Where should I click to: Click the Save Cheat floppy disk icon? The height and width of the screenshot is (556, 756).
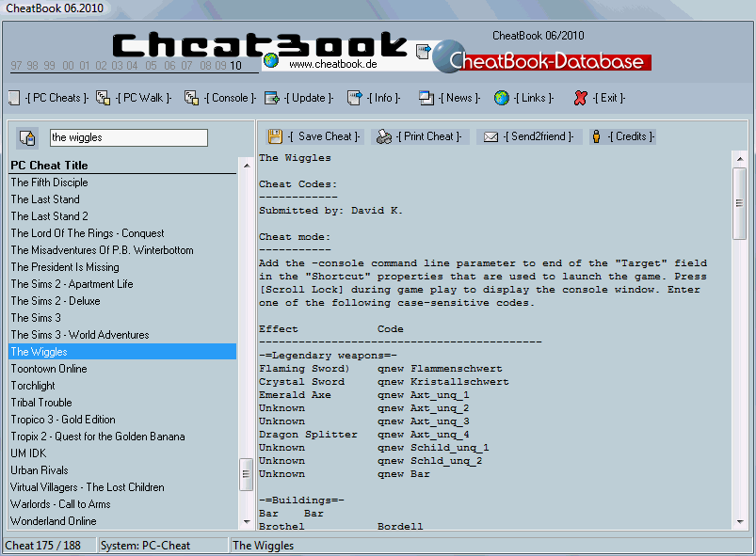point(275,136)
